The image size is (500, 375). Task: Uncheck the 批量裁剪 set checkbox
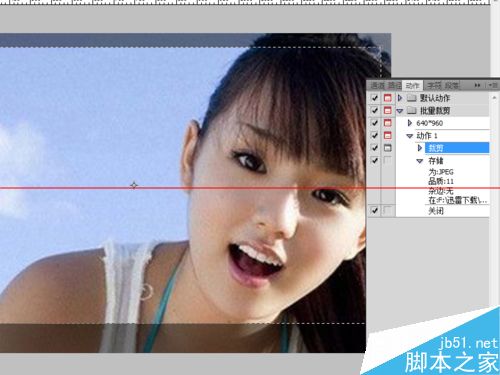[375, 110]
